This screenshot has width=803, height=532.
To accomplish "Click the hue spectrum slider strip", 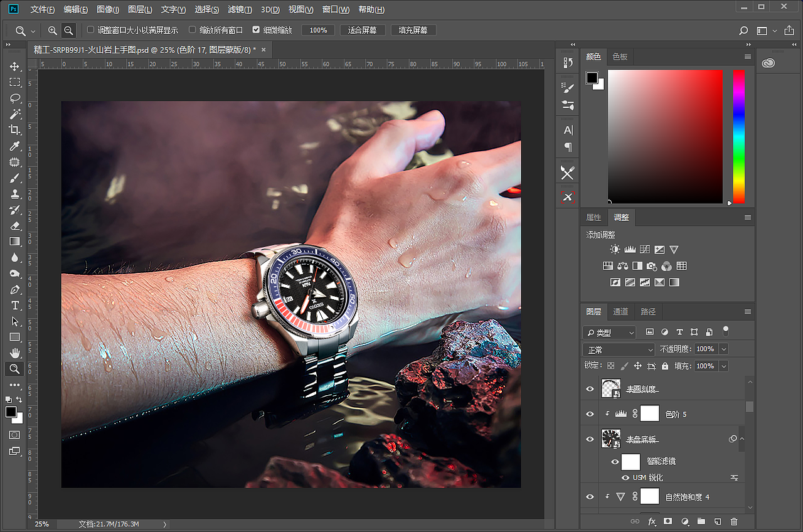I will [739, 136].
